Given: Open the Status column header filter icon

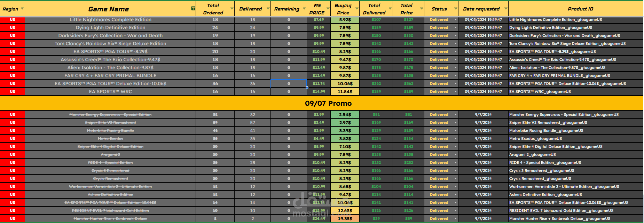Looking at the screenshot, I should (456, 8).
